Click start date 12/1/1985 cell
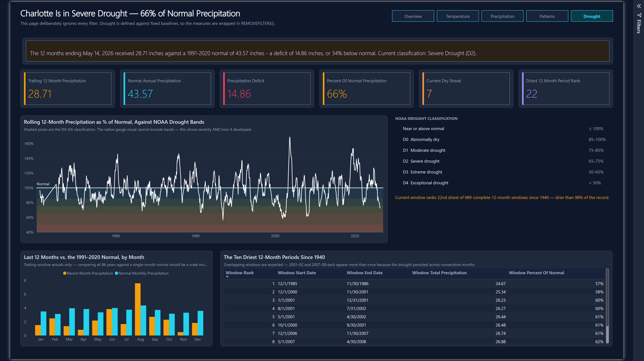Viewport: 644px width, 361px height. click(287, 284)
